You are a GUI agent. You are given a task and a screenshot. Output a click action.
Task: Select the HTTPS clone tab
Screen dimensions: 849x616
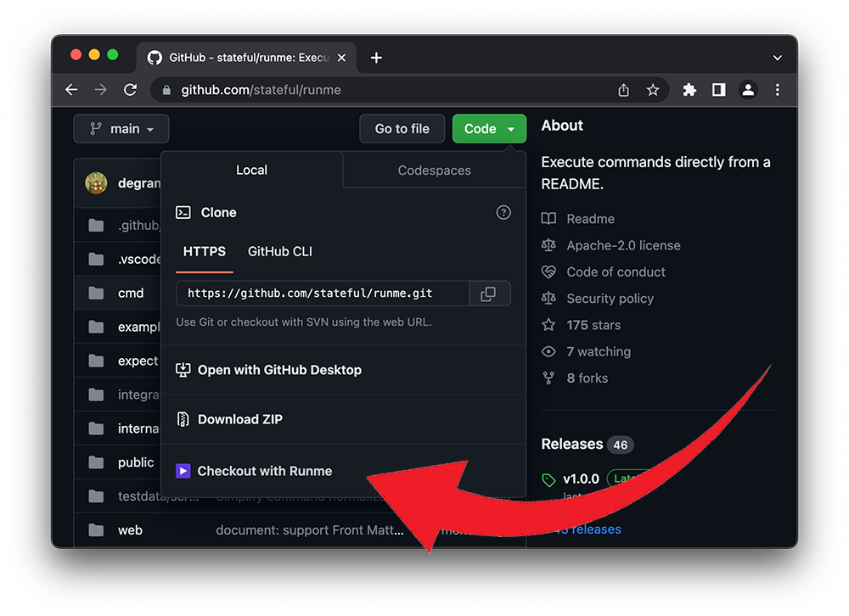pos(205,252)
